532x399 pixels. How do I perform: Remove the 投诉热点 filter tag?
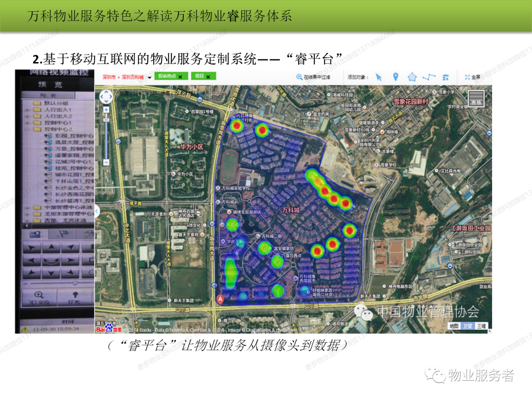coord(180,77)
